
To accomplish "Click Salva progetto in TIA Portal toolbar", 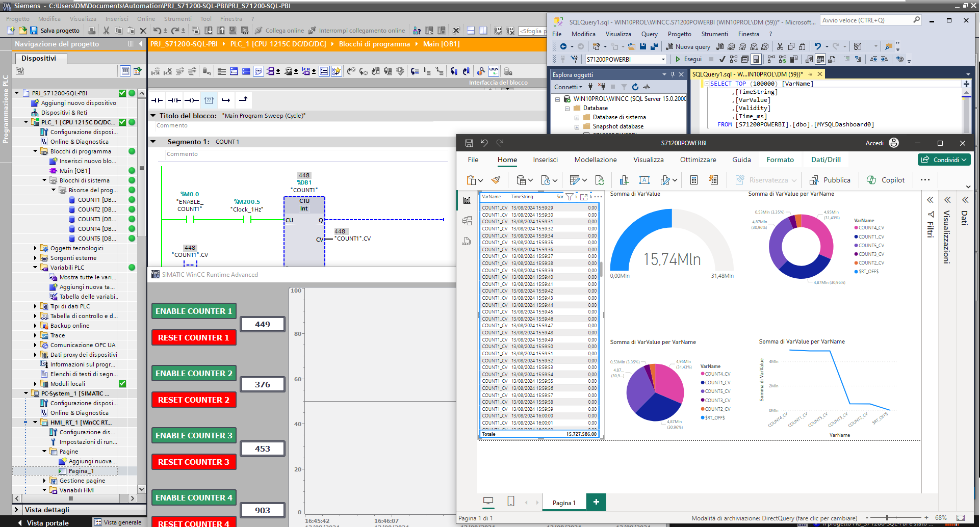I will tap(55, 31).
